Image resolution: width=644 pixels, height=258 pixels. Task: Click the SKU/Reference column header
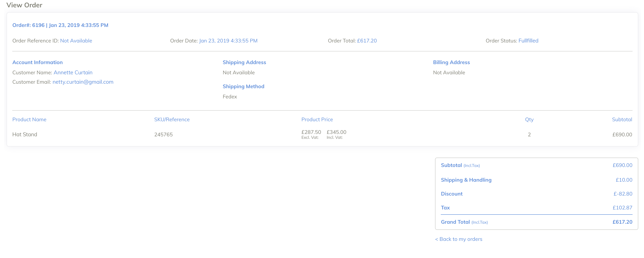(x=172, y=120)
